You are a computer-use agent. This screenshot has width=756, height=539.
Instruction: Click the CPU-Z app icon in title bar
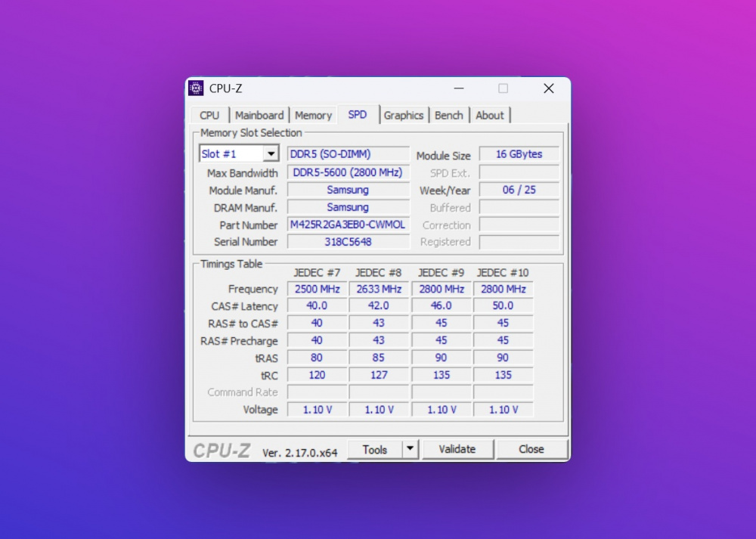197,88
